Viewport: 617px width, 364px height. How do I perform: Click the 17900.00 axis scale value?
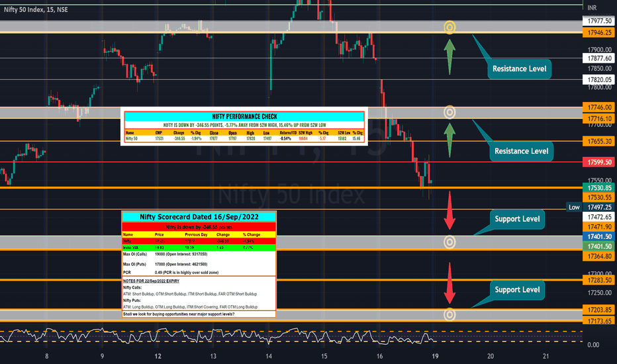[599, 50]
